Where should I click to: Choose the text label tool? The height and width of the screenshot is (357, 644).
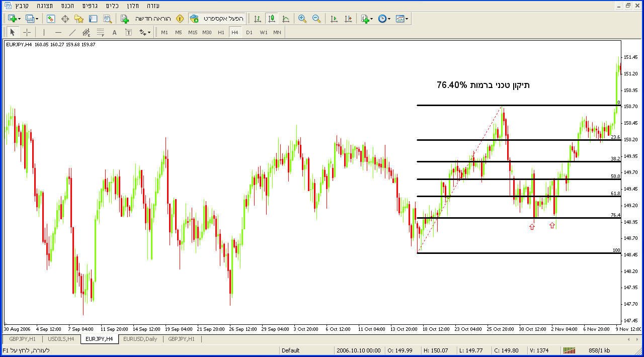pyautogui.click(x=128, y=32)
